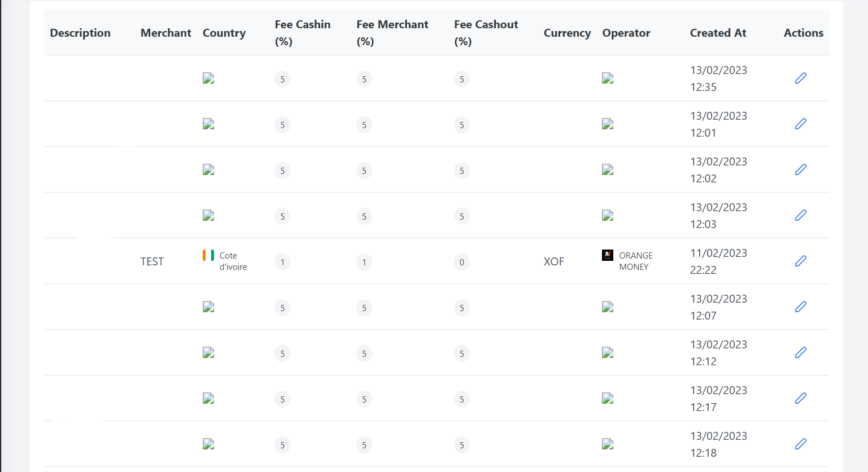Image resolution: width=868 pixels, height=472 pixels.
Task: Edit the fee entry timestamped 12:01
Action: coord(800,124)
